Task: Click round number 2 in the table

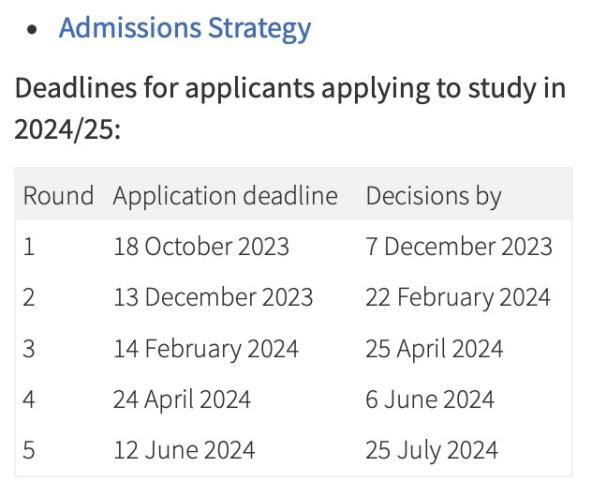Action: [29, 297]
